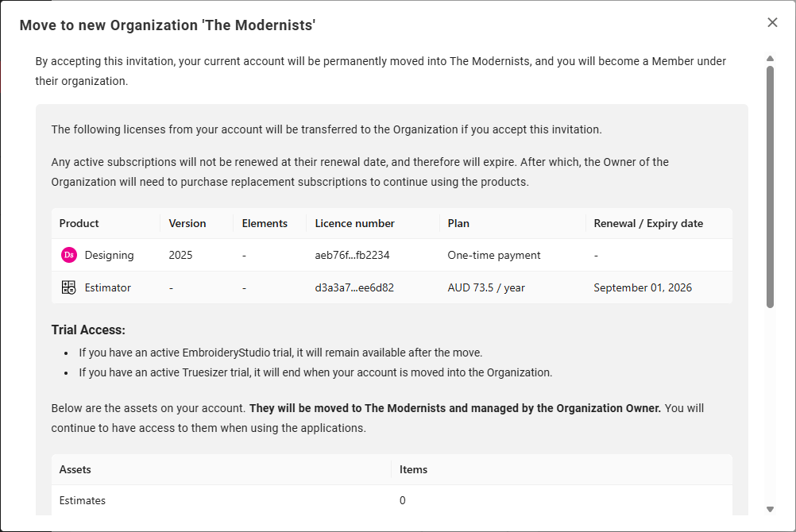Select the Product column header

[x=79, y=224]
